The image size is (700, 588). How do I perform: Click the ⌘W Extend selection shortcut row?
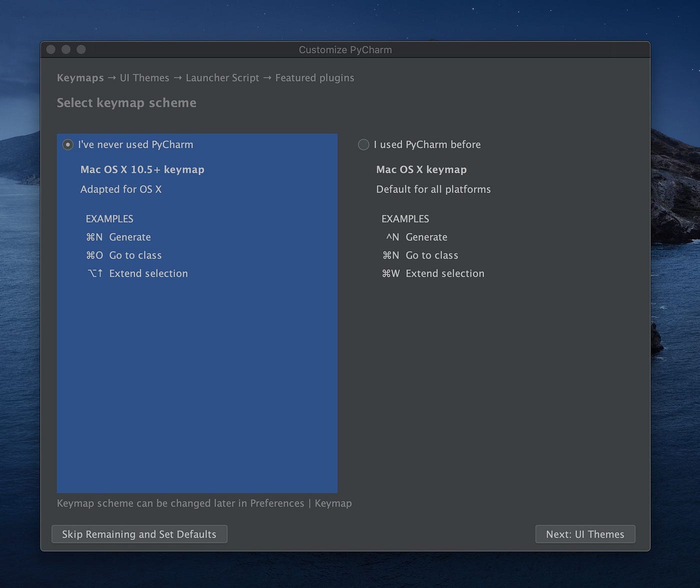click(x=433, y=273)
